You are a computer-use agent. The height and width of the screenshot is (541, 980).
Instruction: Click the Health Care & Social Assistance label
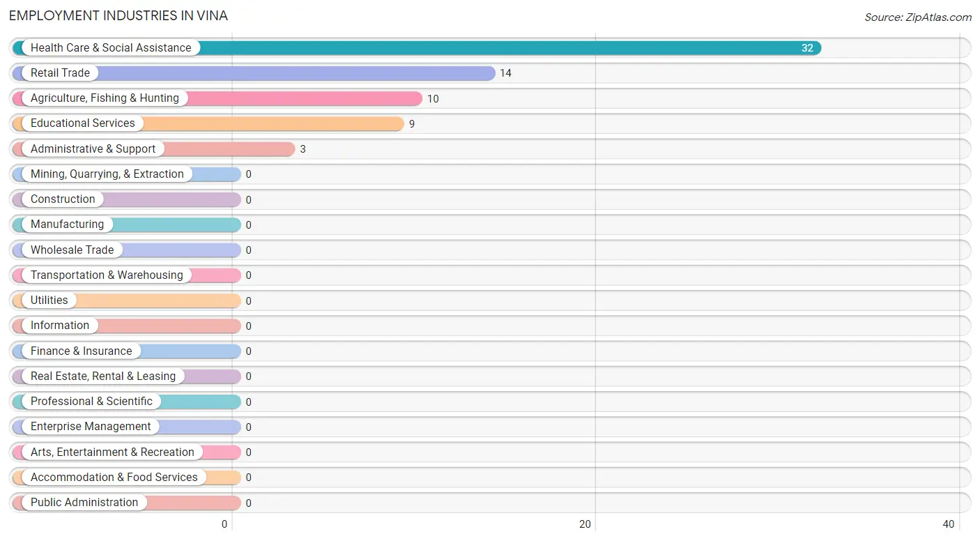[111, 47]
